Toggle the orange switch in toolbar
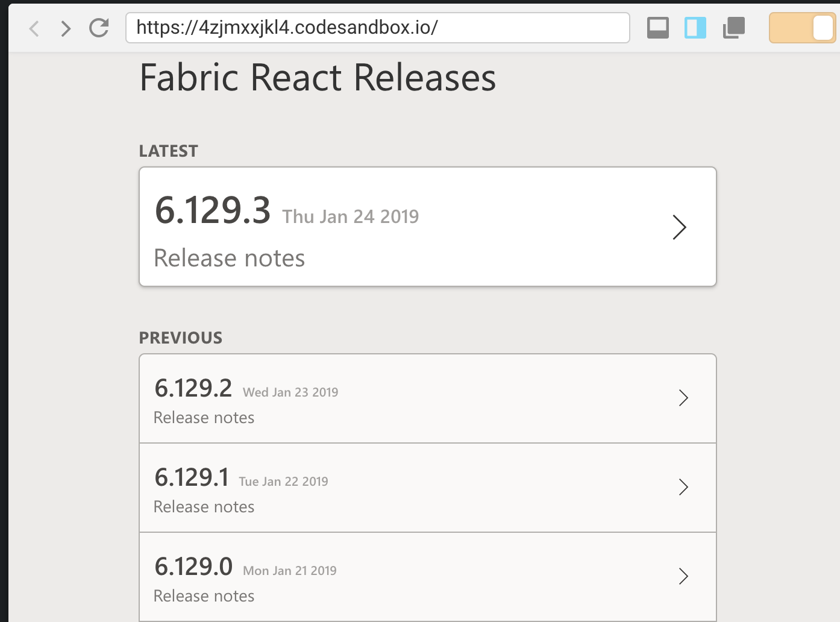Image resolution: width=840 pixels, height=622 pixels. pos(802,28)
